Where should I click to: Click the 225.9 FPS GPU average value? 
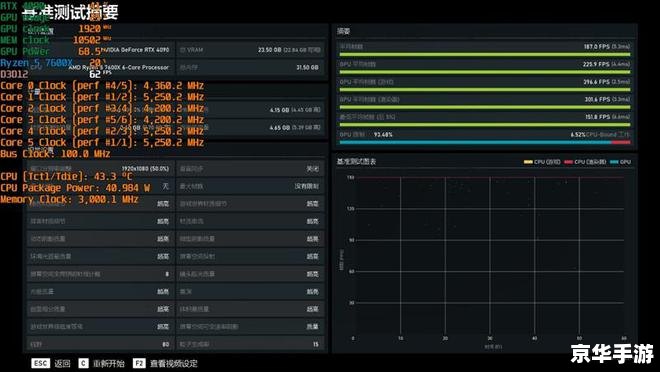[596, 64]
